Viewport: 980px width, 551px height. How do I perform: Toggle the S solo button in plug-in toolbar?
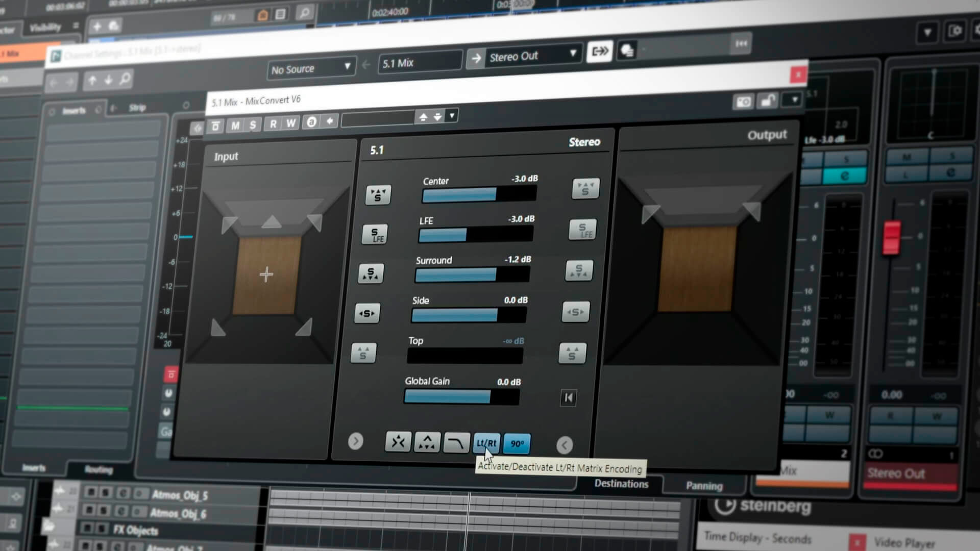[x=253, y=124]
